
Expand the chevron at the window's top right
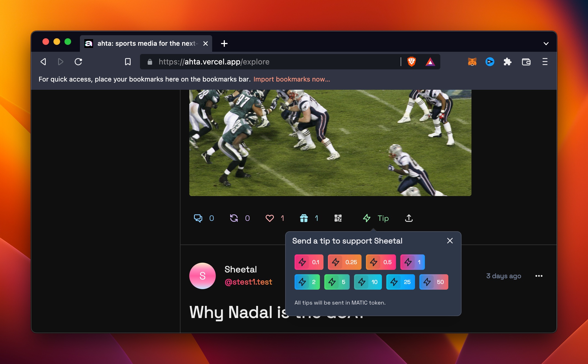click(x=546, y=43)
